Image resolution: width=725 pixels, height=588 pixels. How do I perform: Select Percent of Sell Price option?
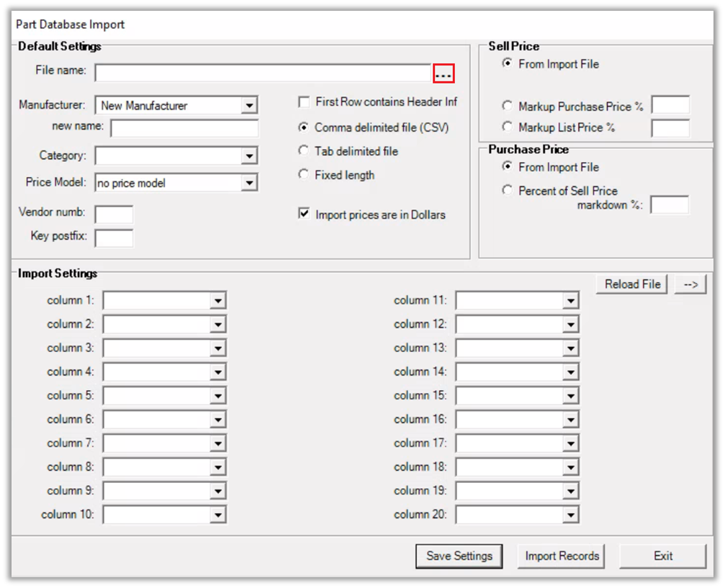pyautogui.click(x=508, y=191)
